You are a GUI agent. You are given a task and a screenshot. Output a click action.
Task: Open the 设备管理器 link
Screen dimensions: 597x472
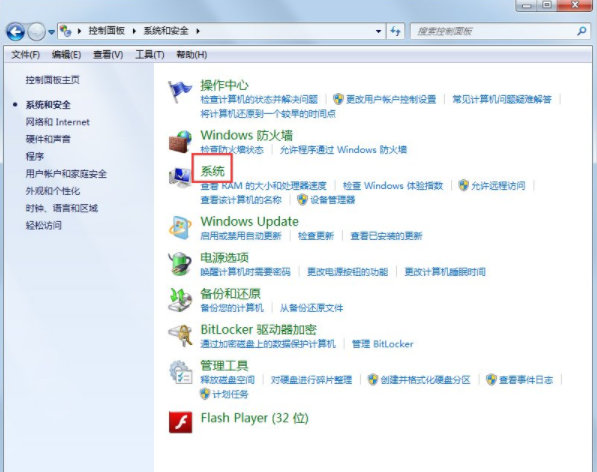332,200
